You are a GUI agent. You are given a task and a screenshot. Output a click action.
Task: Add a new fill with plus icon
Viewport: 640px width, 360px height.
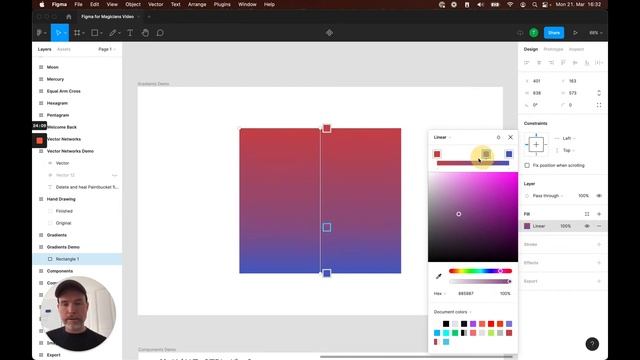click(x=599, y=214)
